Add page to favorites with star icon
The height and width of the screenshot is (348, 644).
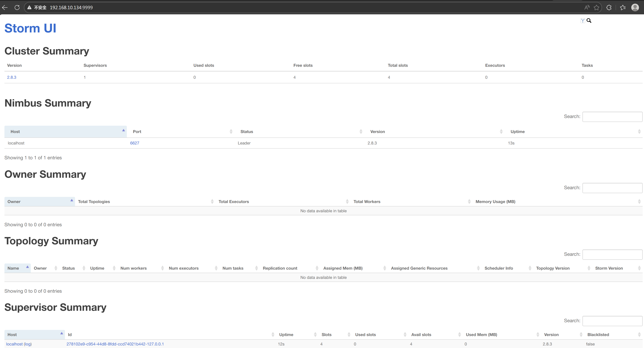(x=596, y=8)
